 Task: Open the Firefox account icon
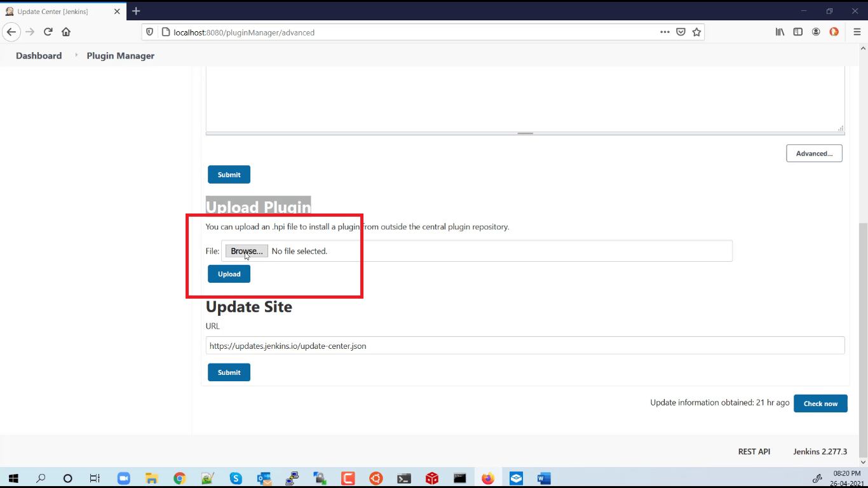[x=816, y=31]
